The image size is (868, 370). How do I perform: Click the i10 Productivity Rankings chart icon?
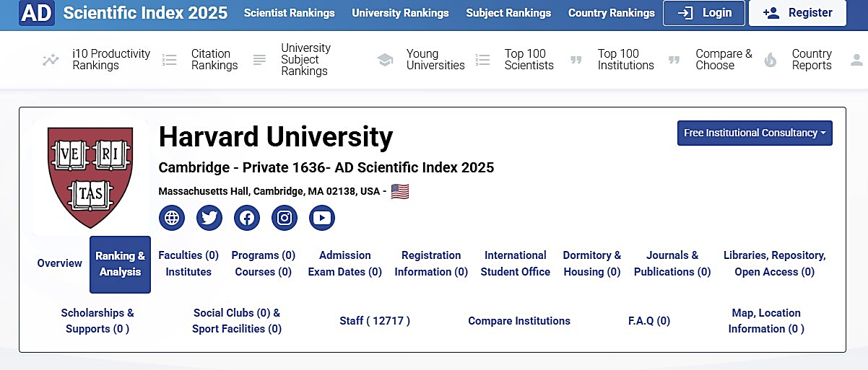click(51, 60)
